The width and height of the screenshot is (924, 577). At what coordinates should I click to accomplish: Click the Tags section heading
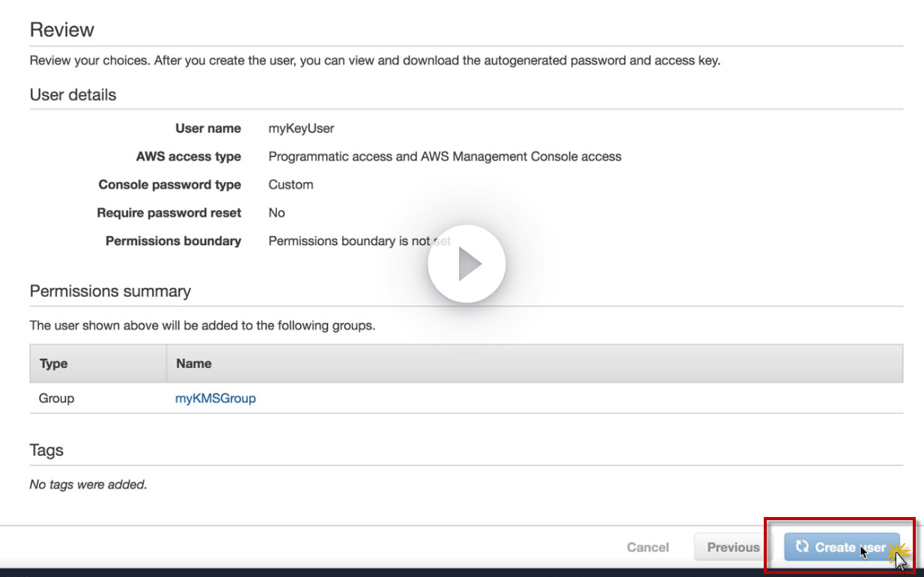coord(46,450)
